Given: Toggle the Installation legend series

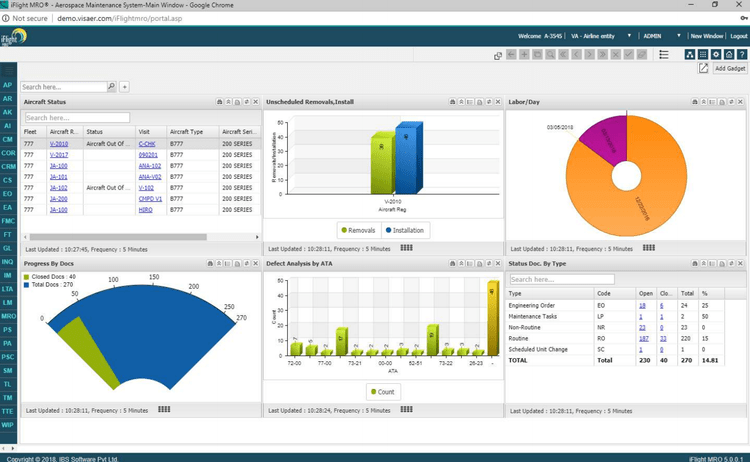Looking at the screenshot, I should 405,230.
